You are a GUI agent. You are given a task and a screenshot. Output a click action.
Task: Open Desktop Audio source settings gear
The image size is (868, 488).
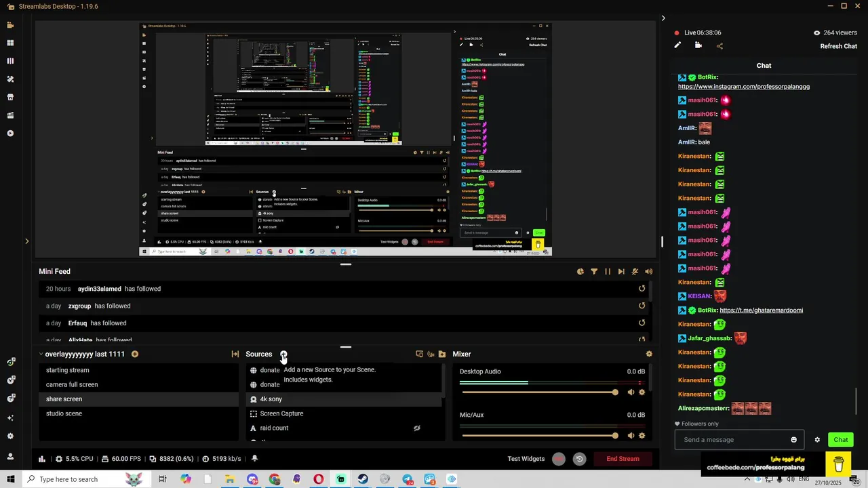[642, 392]
